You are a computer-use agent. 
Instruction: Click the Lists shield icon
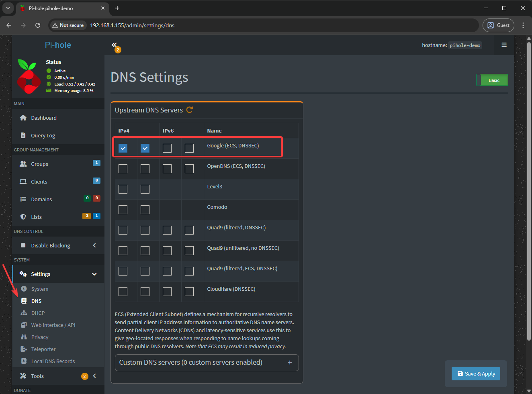coord(23,217)
